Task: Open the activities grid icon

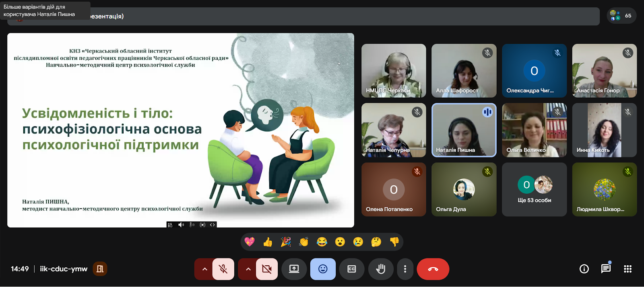Action: (x=627, y=269)
